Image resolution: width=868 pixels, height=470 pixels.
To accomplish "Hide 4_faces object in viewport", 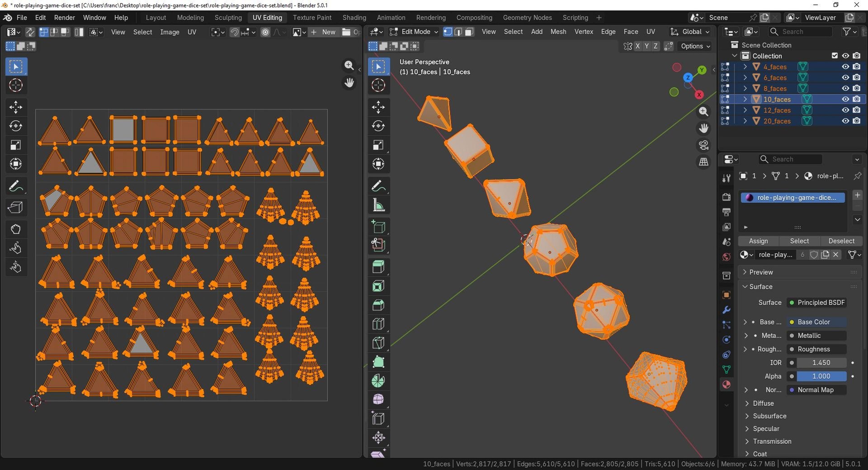I will click(845, 66).
